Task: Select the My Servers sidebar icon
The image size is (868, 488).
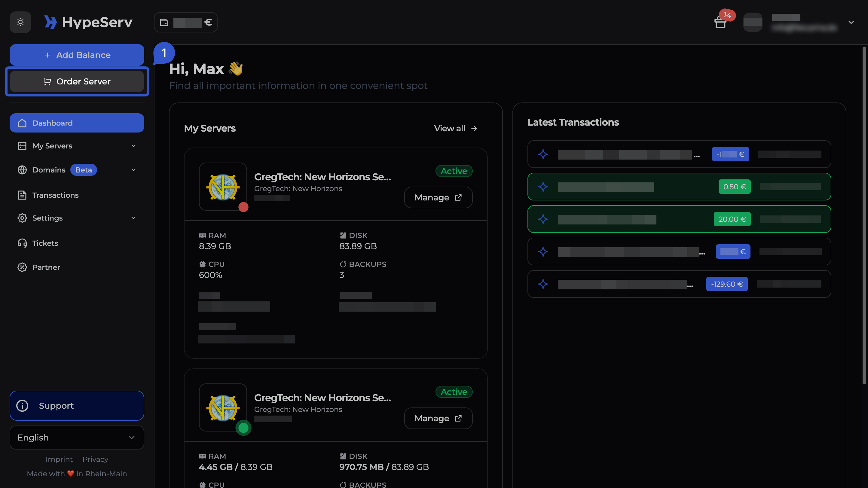Action: [x=22, y=145]
